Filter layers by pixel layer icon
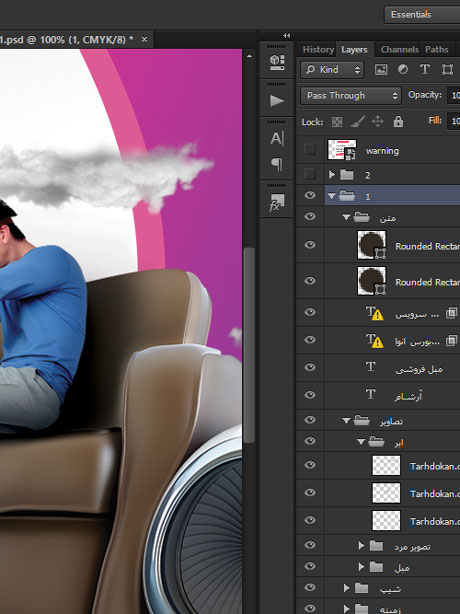460x614 pixels. 381,70
